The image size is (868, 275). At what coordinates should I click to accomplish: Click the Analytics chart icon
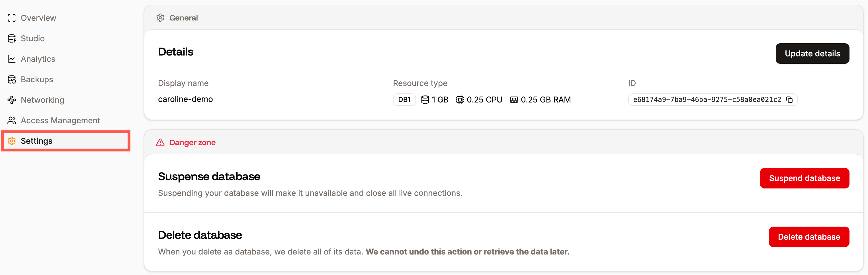click(11, 59)
